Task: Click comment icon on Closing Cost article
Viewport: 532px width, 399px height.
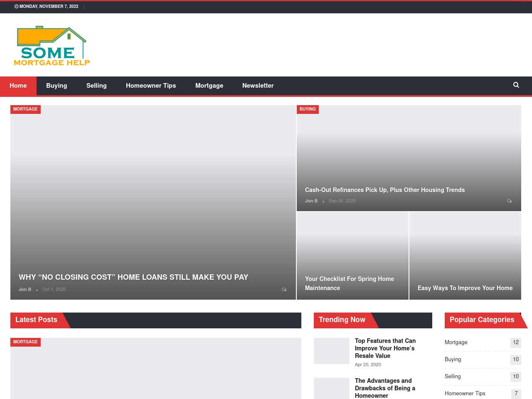Action: [284, 289]
